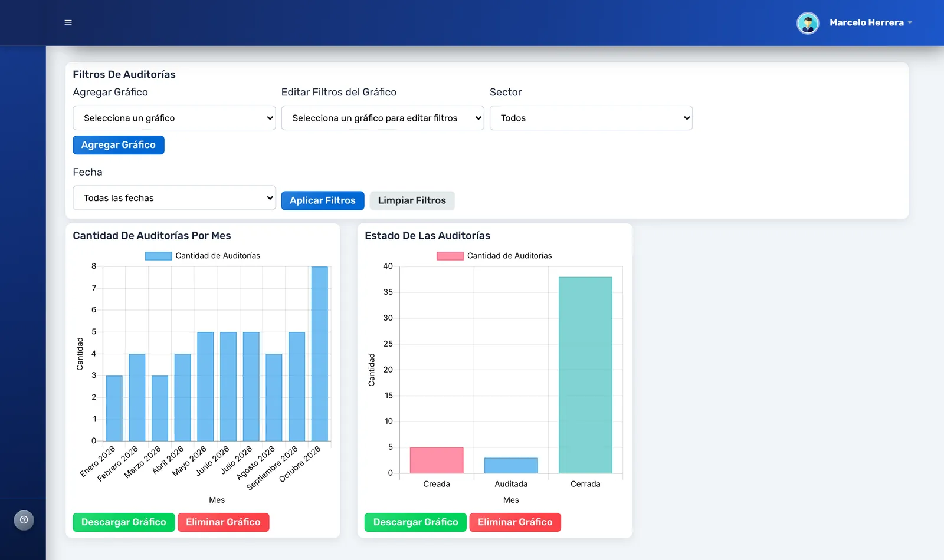This screenshot has height=560, width=944.
Task: Click the Septiembre 2026 bar
Action: click(x=297, y=387)
